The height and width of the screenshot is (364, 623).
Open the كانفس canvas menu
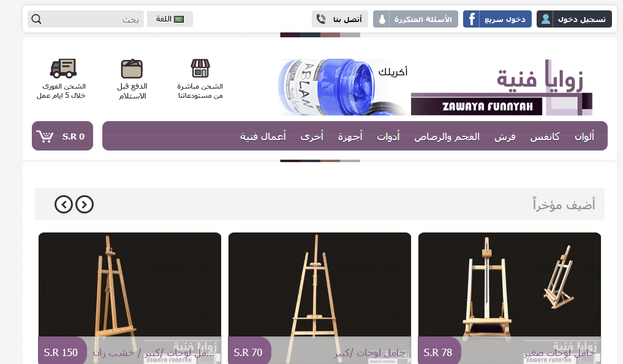coord(545,136)
